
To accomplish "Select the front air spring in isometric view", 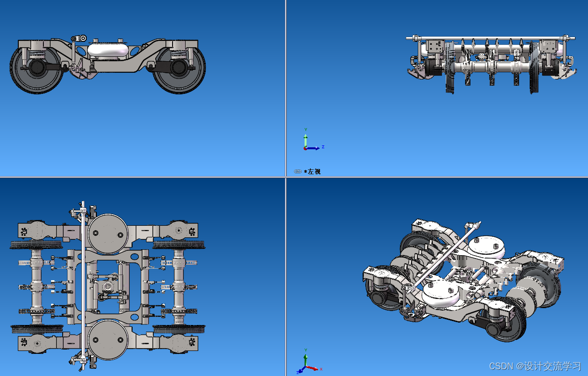I will click(442, 294).
